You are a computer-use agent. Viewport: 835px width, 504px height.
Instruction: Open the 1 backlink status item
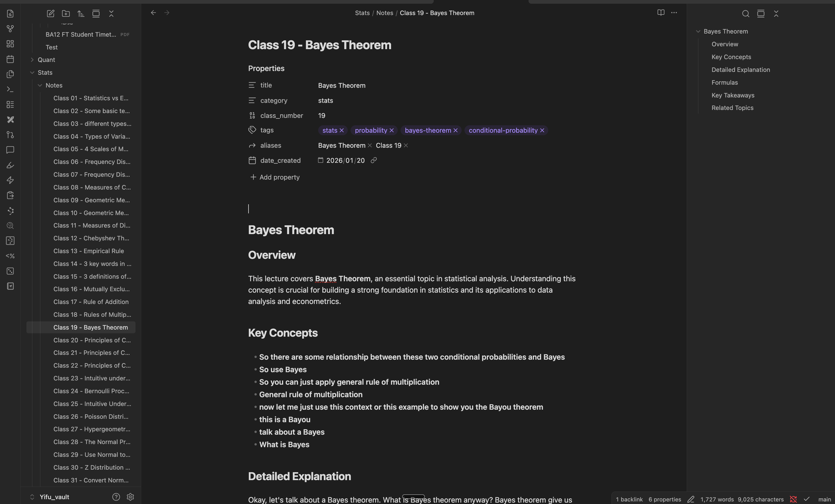(x=629, y=499)
